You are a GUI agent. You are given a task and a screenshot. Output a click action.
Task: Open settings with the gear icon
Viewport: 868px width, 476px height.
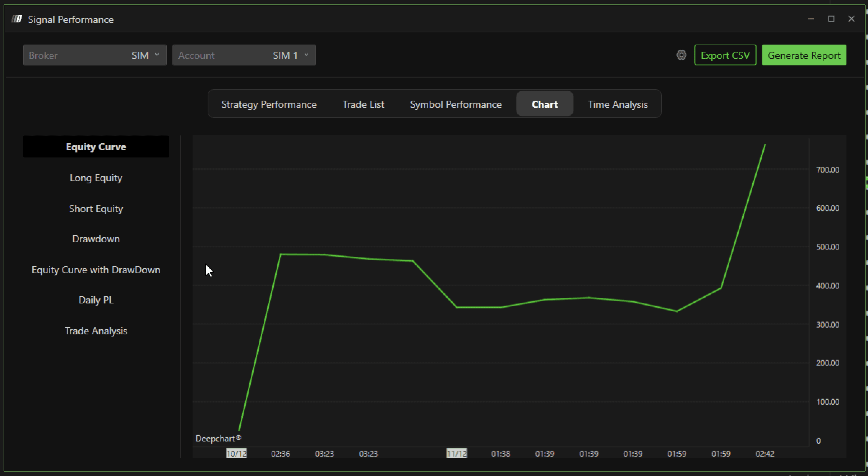coord(681,55)
